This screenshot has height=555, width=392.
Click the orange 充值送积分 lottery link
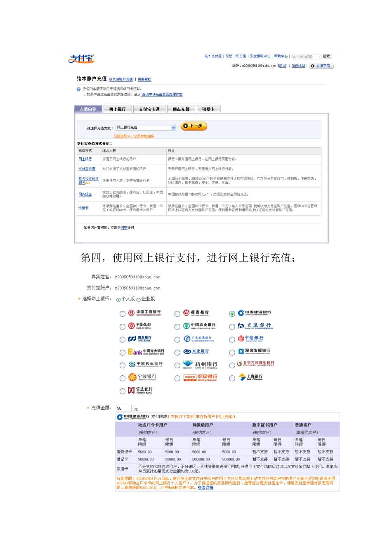(x=134, y=136)
